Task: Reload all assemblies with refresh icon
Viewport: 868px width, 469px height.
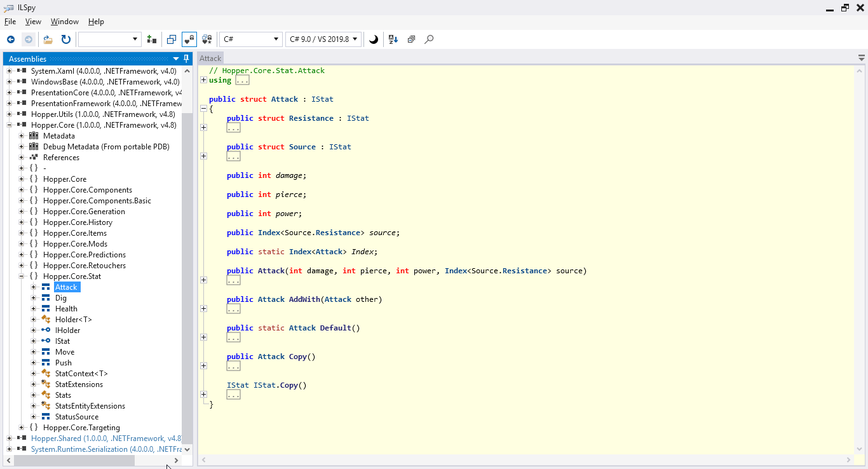Action: click(65, 39)
